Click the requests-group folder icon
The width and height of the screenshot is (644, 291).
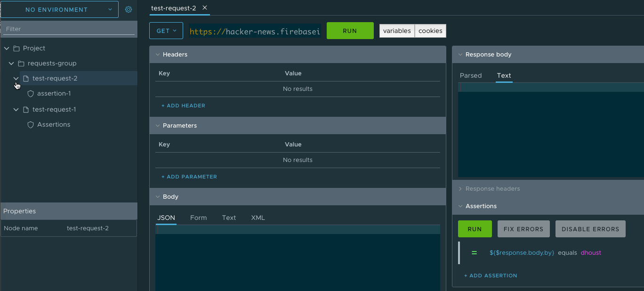[21, 64]
